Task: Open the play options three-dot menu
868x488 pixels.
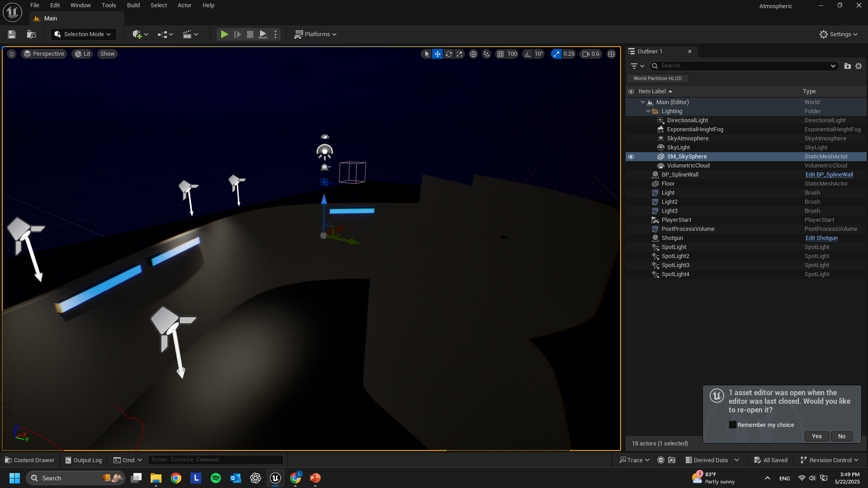Action: pos(275,34)
